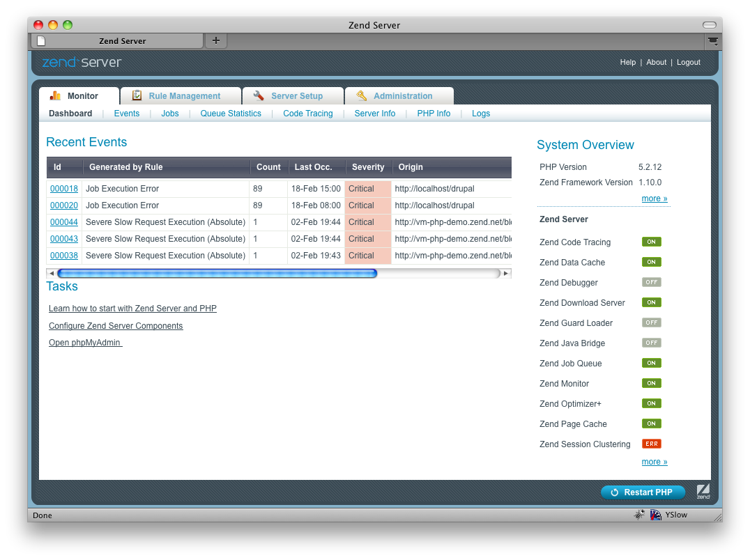
Task: Click the Zend logo in footer corner
Action: click(703, 491)
